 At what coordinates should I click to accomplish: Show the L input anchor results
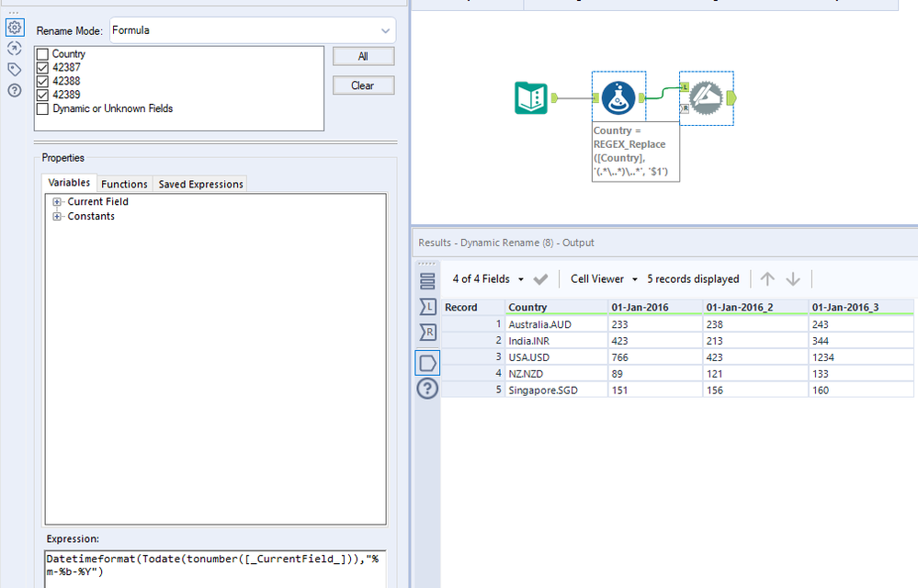[428, 307]
